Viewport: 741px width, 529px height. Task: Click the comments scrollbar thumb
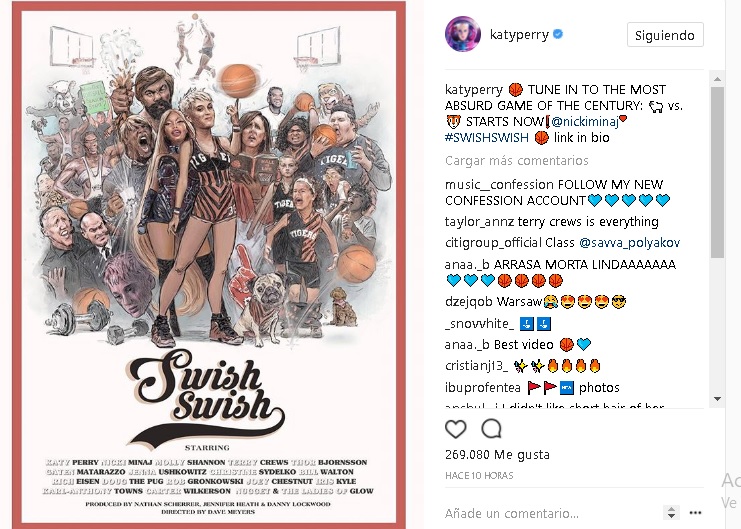(717, 172)
